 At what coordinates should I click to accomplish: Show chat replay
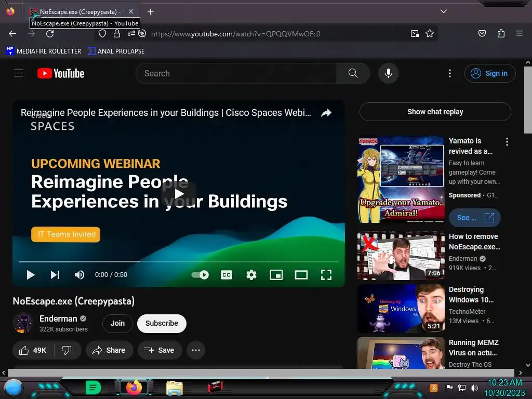[x=435, y=112]
